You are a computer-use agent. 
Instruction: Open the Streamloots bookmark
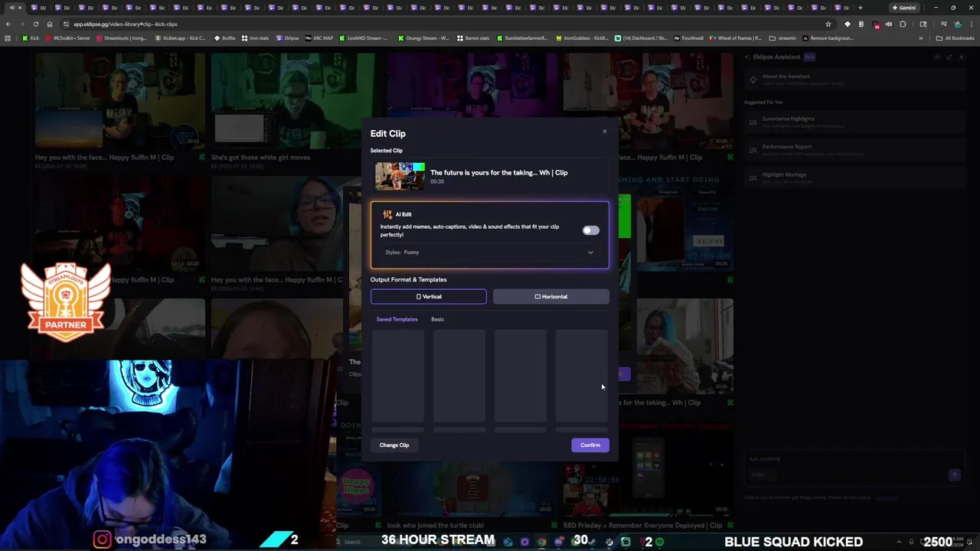[122, 38]
